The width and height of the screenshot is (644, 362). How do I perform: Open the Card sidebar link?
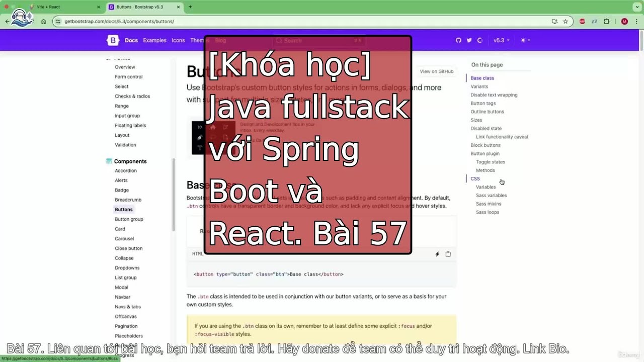(x=120, y=229)
